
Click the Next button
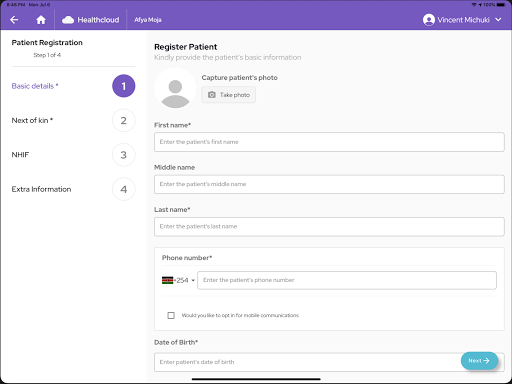[x=479, y=361]
